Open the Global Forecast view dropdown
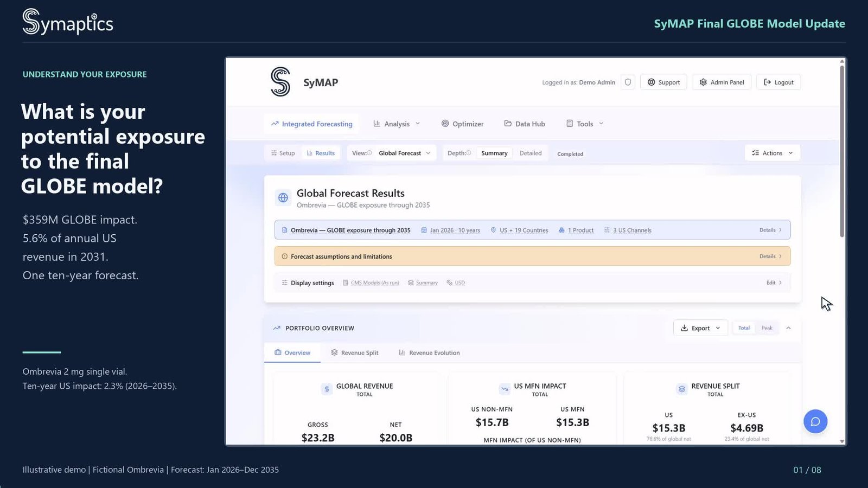868x488 pixels. pos(405,153)
